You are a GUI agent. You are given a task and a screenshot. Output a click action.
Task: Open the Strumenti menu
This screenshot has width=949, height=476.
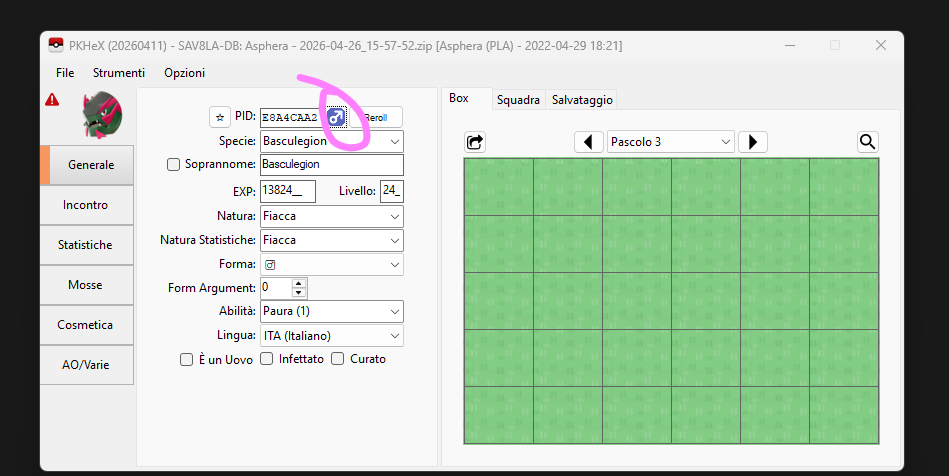[119, 73]
